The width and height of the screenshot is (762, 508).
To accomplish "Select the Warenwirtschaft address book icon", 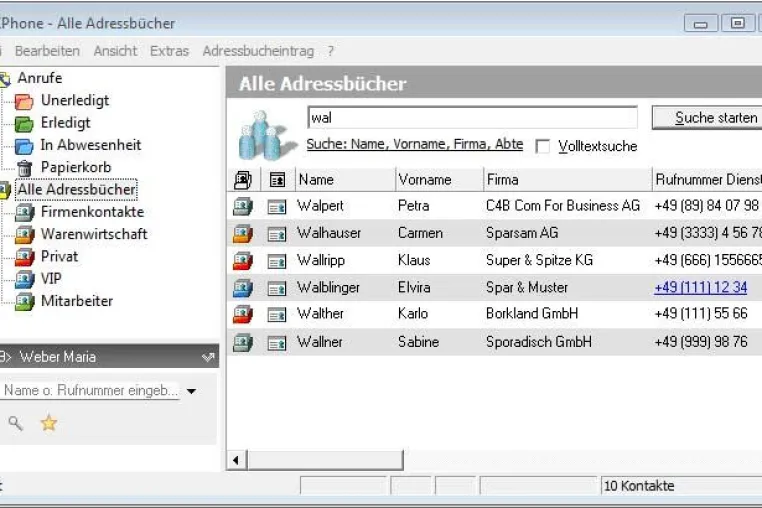I will tap(25, 235).
